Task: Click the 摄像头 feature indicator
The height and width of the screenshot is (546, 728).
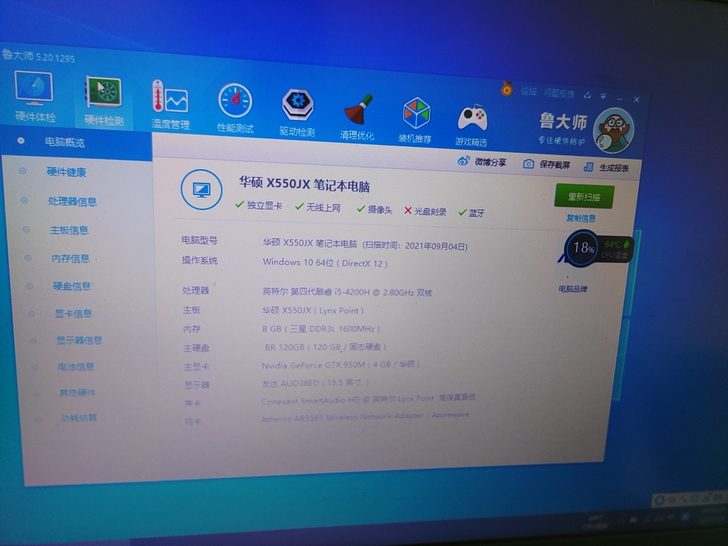Action: coord(374,209)
